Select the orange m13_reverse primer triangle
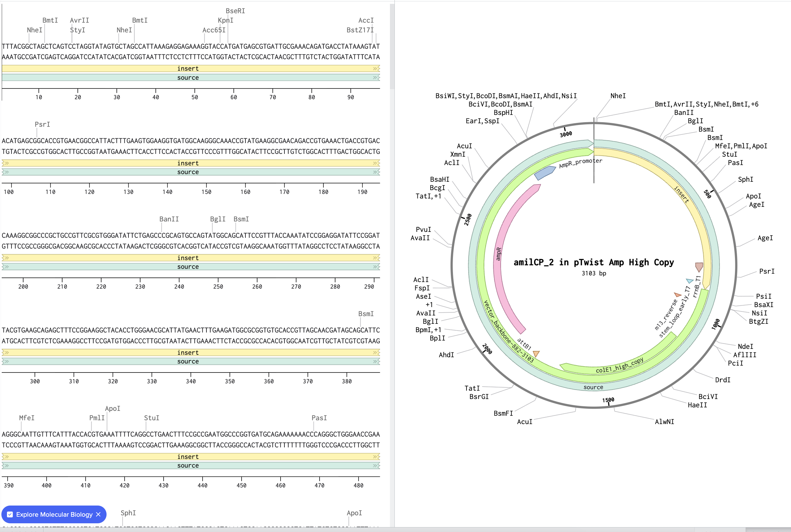Image resolution: width=791 pixels, height=532 pixels. coord(677,295)
